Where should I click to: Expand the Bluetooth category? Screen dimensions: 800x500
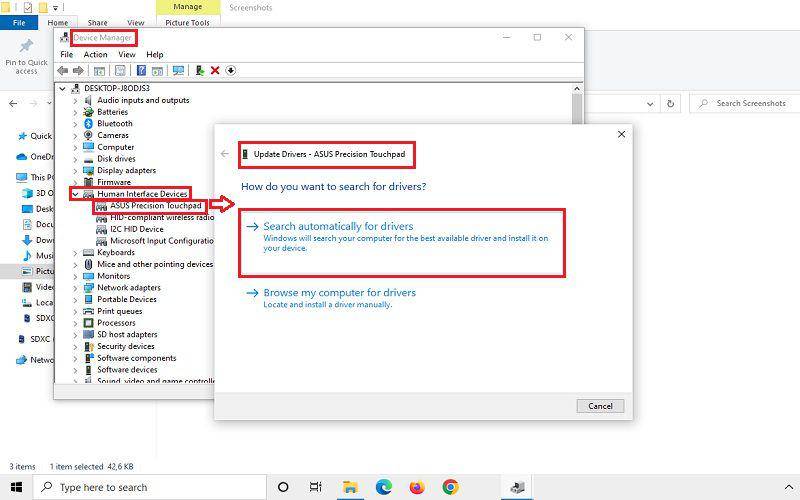[76, 124]
